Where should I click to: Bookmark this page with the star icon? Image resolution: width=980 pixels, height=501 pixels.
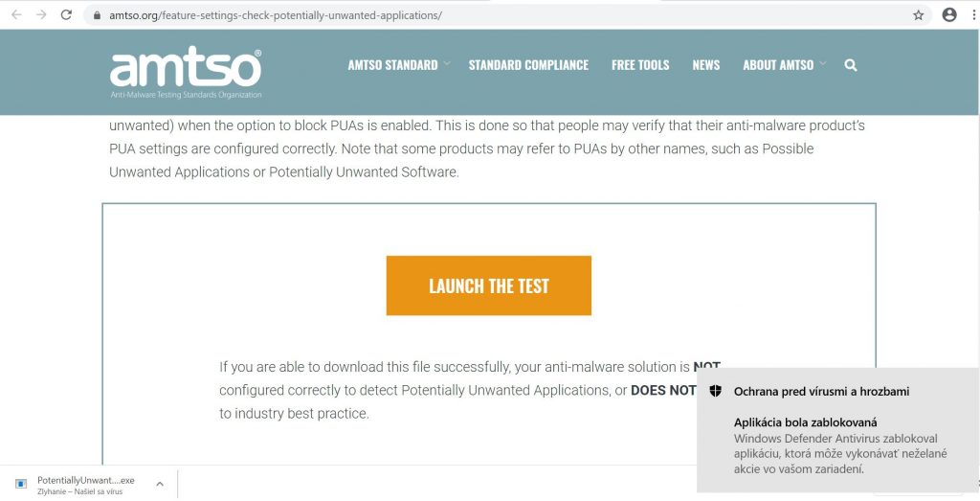[918, 15]
